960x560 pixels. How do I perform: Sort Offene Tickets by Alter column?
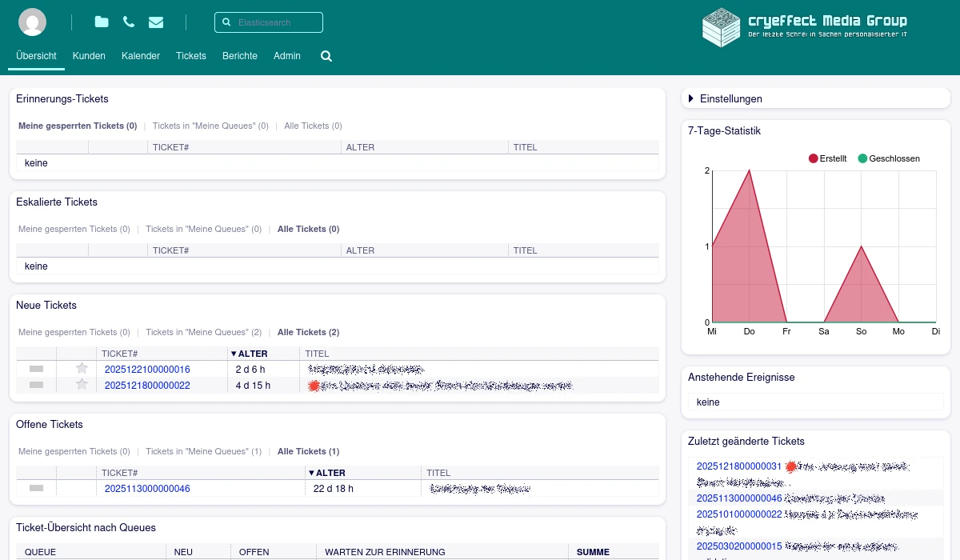click(330, 473)
